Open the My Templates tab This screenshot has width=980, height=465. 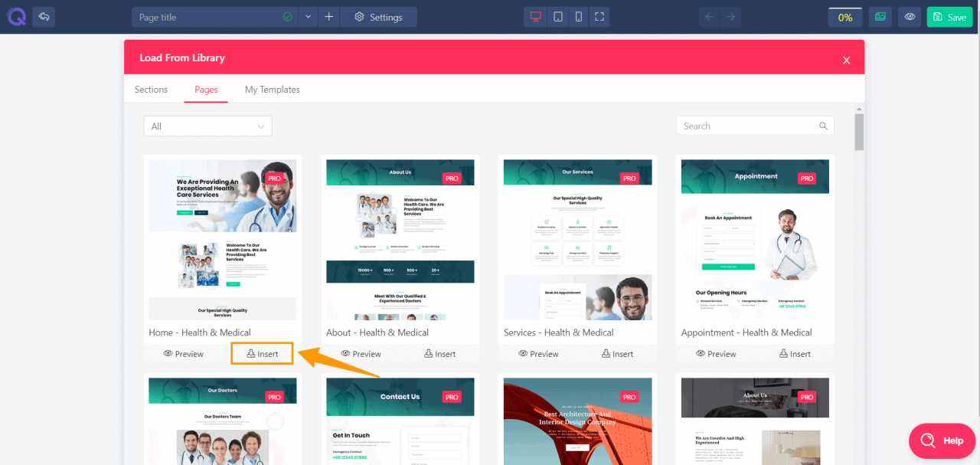click(273, 90)
